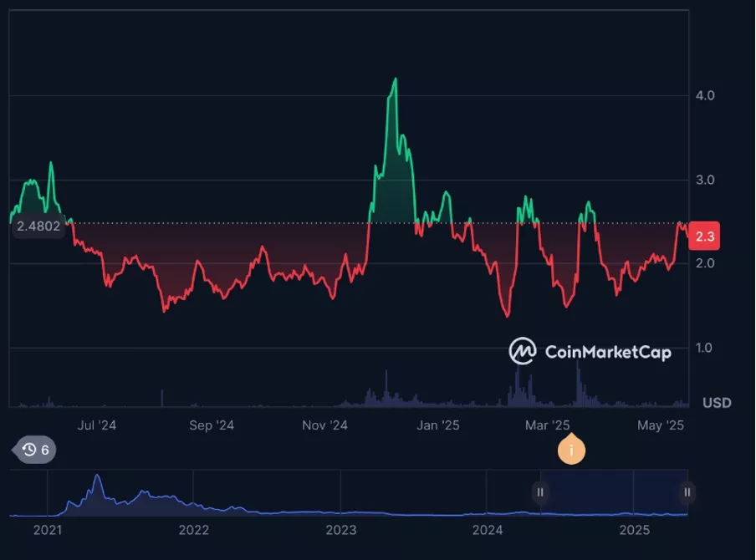
Task: Click the highlighted selected range in overview
Action: pos(614,492)
